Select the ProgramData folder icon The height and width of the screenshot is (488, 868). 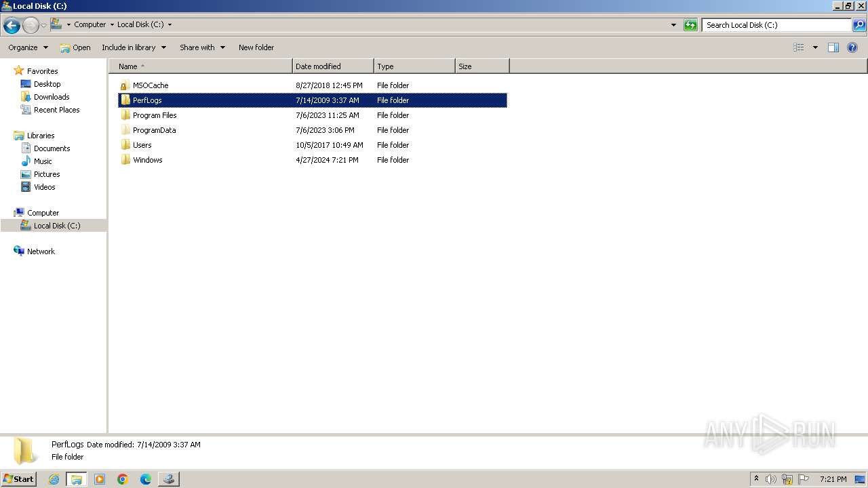(x=125, y=130)
